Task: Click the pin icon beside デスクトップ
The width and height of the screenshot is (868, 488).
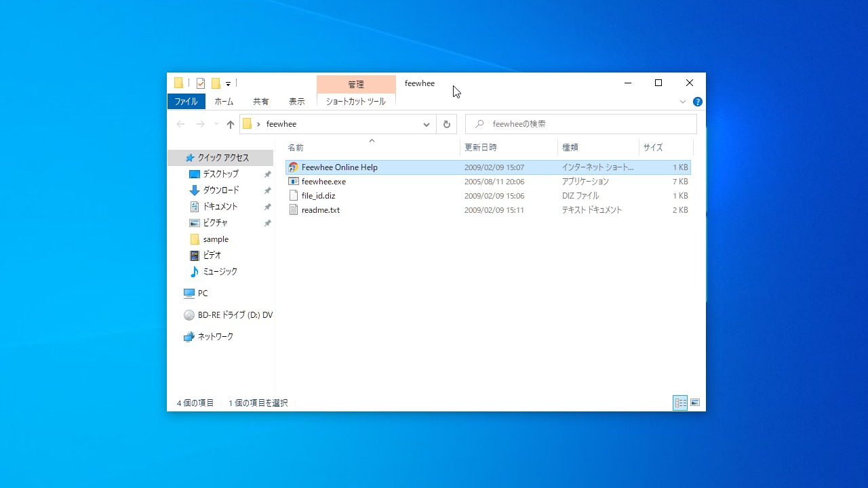Action: coord(267,174)
